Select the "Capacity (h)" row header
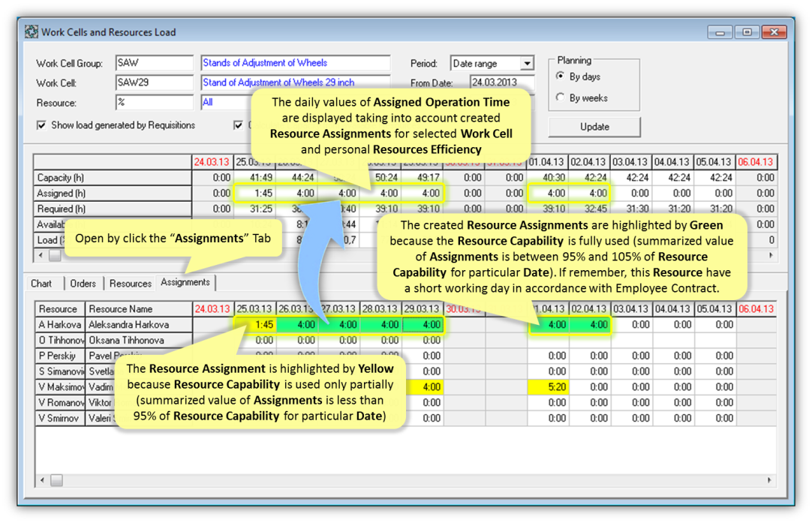Screen dimensions: 812x523 coord(113,178)
